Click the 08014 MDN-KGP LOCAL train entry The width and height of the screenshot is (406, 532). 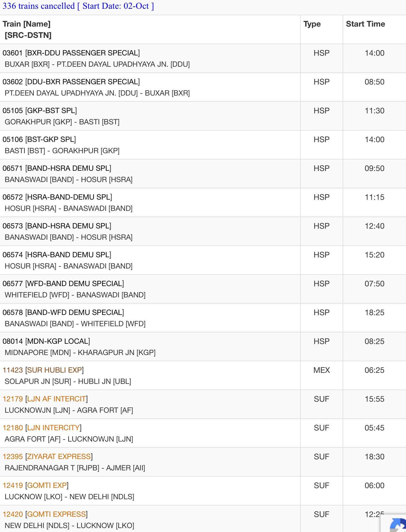(x=46, y=341)
